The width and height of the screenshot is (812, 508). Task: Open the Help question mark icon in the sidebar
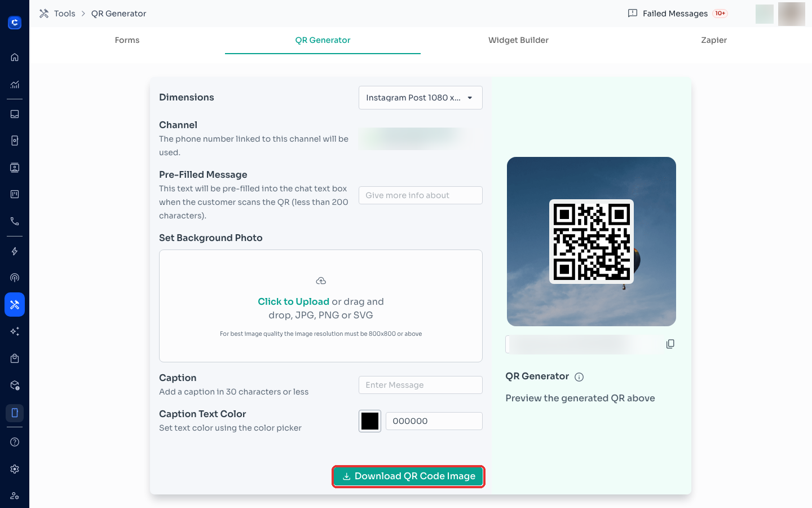click(x=15, y=442)
